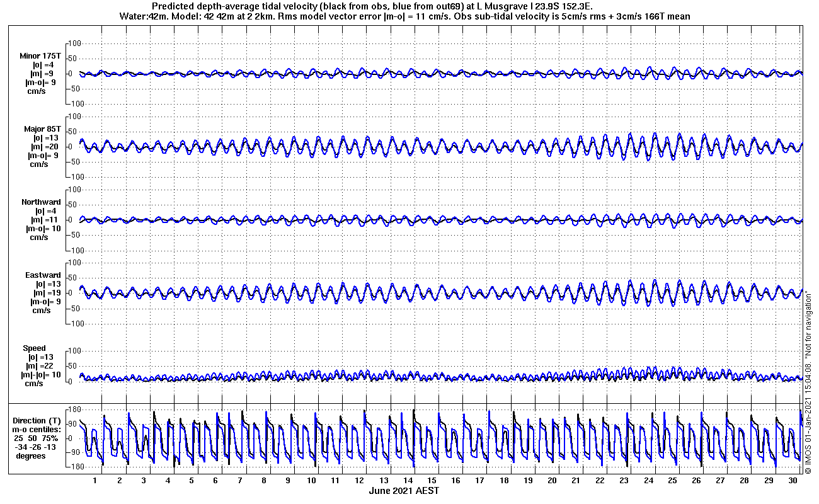Click day '24' on the date axis
819x504 pixels.
click(x=648, y=481)
